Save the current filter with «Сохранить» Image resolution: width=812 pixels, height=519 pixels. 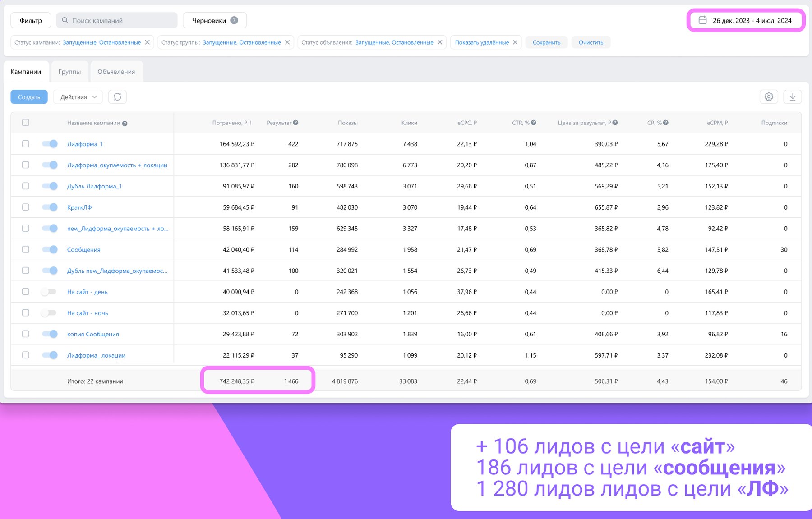(546, 42)
